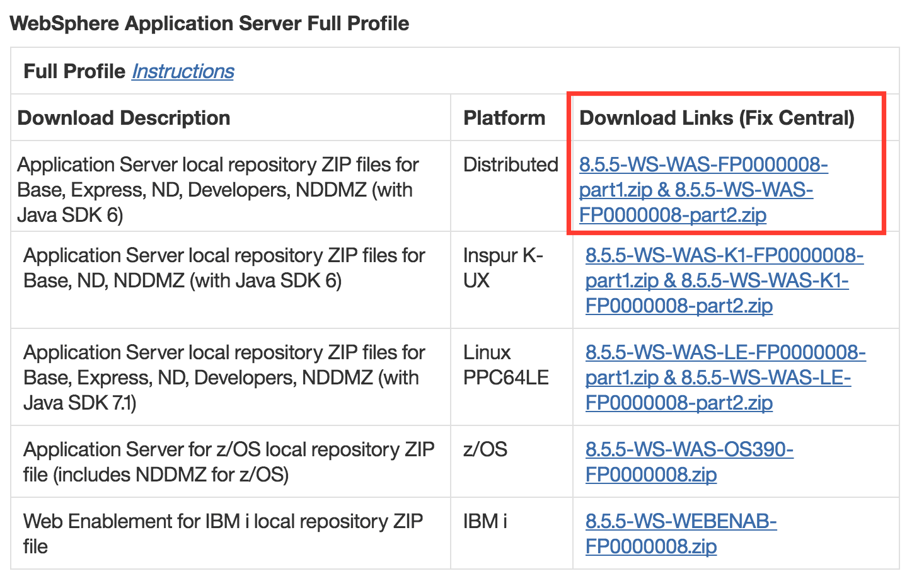924x576 pixels.
Task: Open the 8.5.5-WS-WEBENAB-FP0000008.zip link
Action: click(x=681, y=534)
